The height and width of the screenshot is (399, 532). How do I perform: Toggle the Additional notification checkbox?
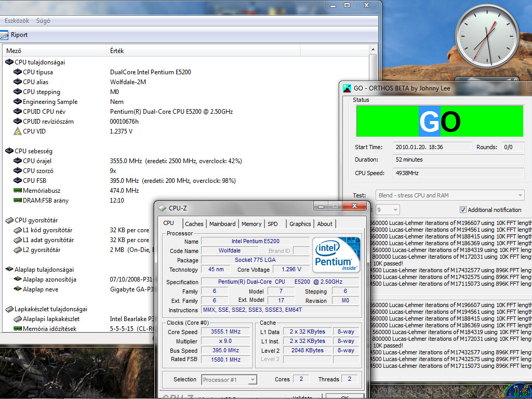(463, 210)
